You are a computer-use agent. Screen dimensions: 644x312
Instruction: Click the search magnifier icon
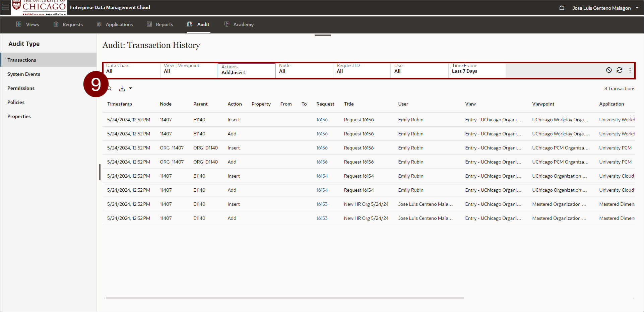tap(109, 88)
